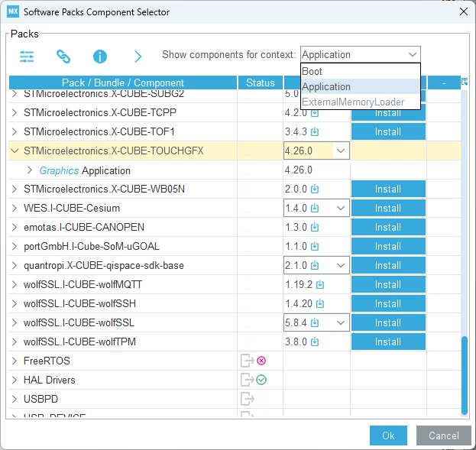
Task: Confirm selection with the Ok button
Action: point(388,435)
